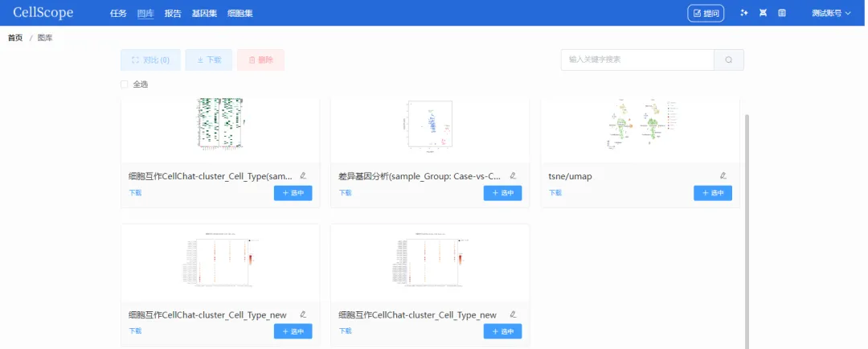
Task: Click the DNA helix icon in header
Action: pos(763,13)
